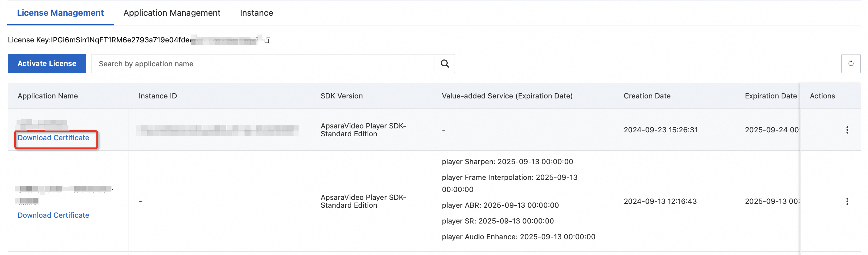Download Certificate for 2024-09-13 application

pos(53,215)
